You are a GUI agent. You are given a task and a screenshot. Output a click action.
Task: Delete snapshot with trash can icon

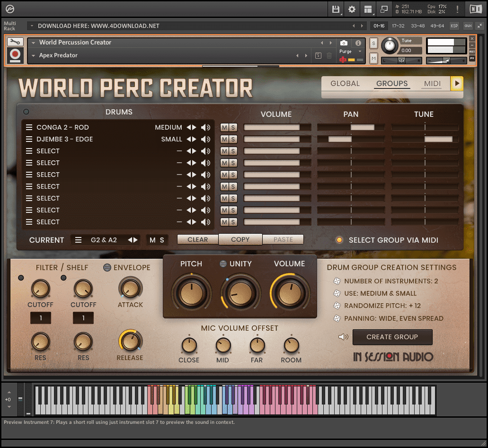[329, 56]
